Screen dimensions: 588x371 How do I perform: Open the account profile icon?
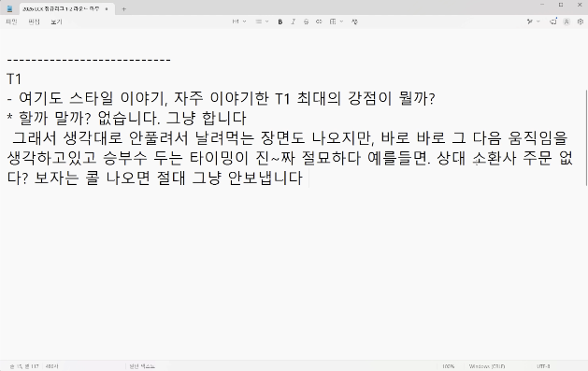[566, 21]
